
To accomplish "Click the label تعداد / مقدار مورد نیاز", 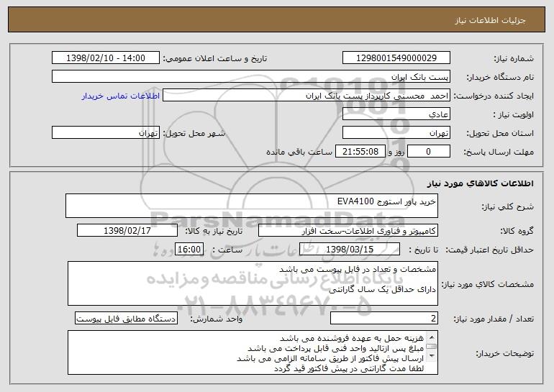I will point(494,319).
